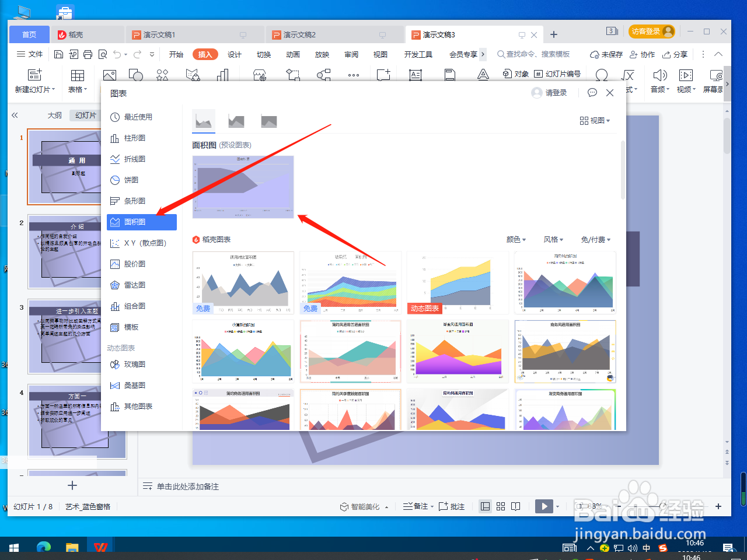Expand ribbon tabs with the right chevron
The image size is (747, 560).
click(483, 54)
